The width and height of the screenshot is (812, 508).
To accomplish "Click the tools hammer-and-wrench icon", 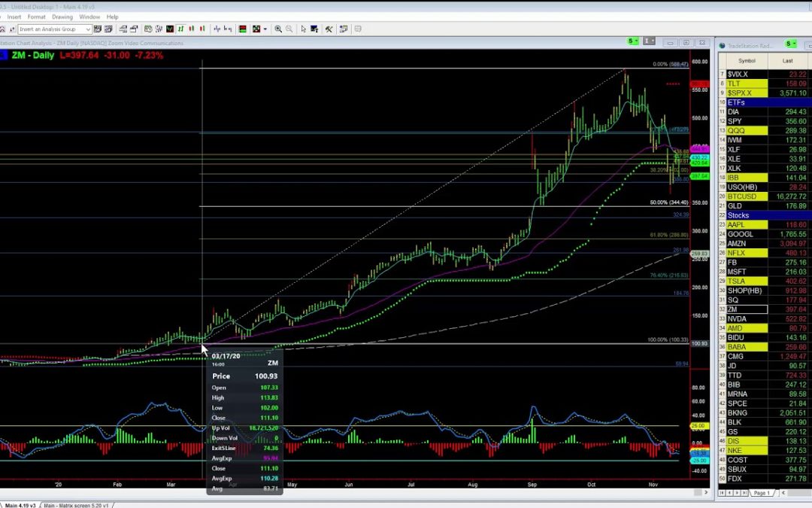I will [329, 29].
